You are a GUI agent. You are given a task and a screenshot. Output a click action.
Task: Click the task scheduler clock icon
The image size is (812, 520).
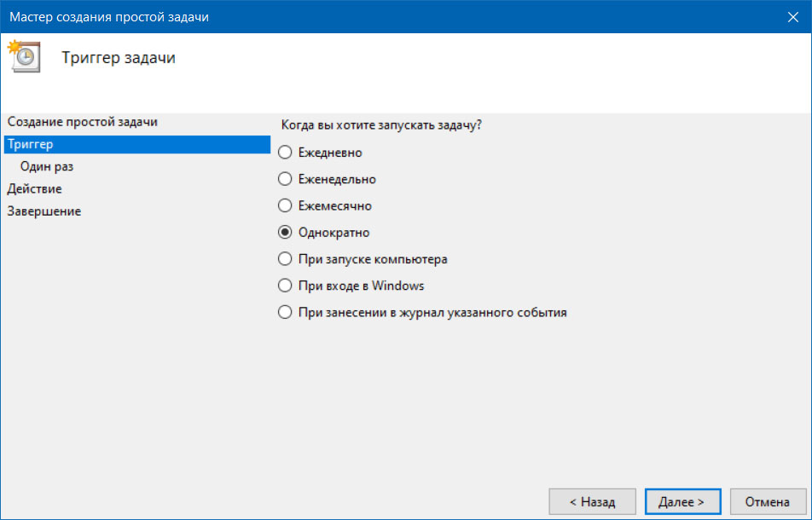coord(24,56)
